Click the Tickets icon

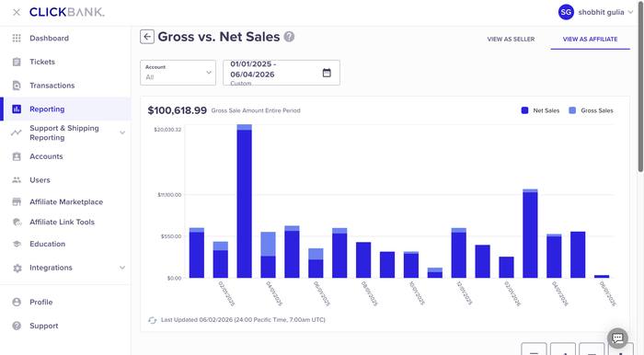click(17, 62)
